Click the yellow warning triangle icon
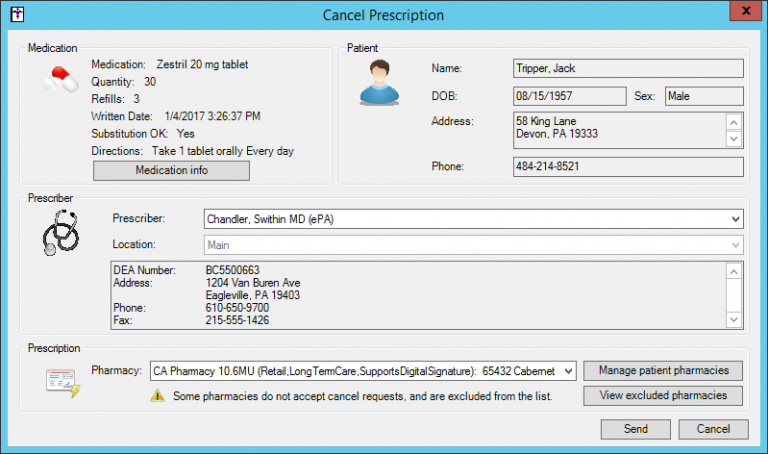The image size is (768, 454). click(x=157, y=396)
